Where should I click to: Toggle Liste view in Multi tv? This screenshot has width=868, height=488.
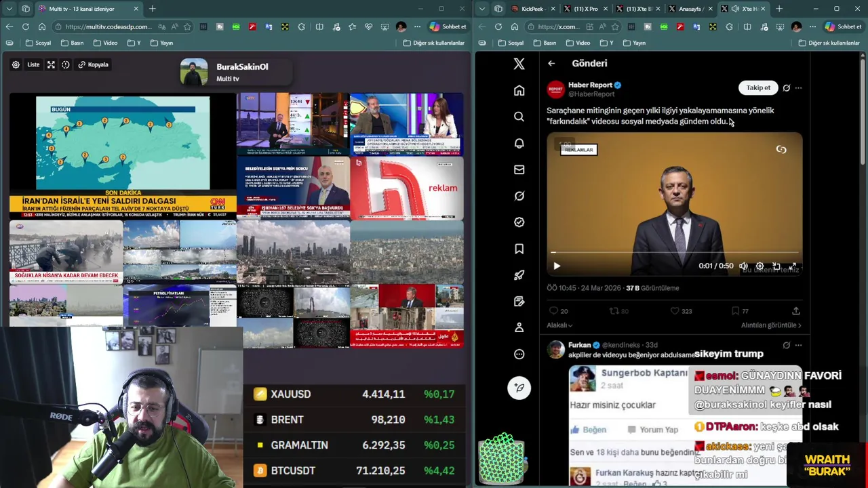(x=33, y=64)
